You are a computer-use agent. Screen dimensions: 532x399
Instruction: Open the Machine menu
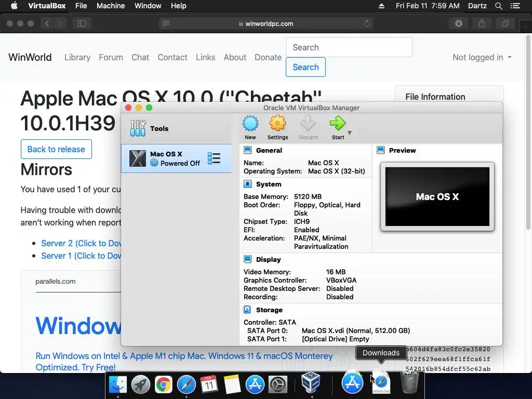coord(111,6)
